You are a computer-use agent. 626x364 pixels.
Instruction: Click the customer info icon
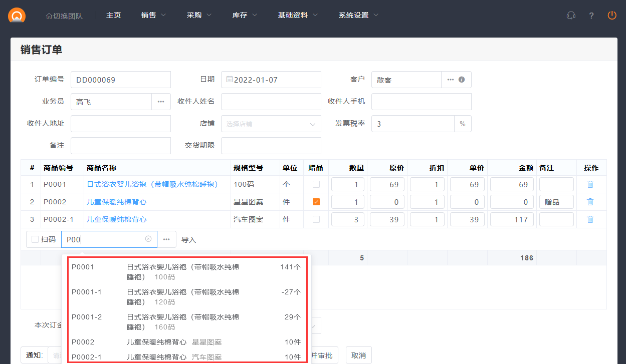(462, 80)
